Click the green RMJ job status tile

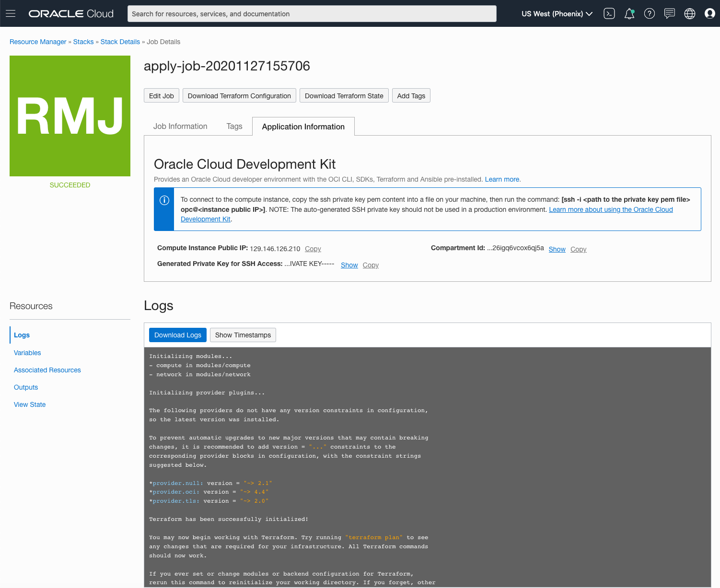[x=70, y=116]
